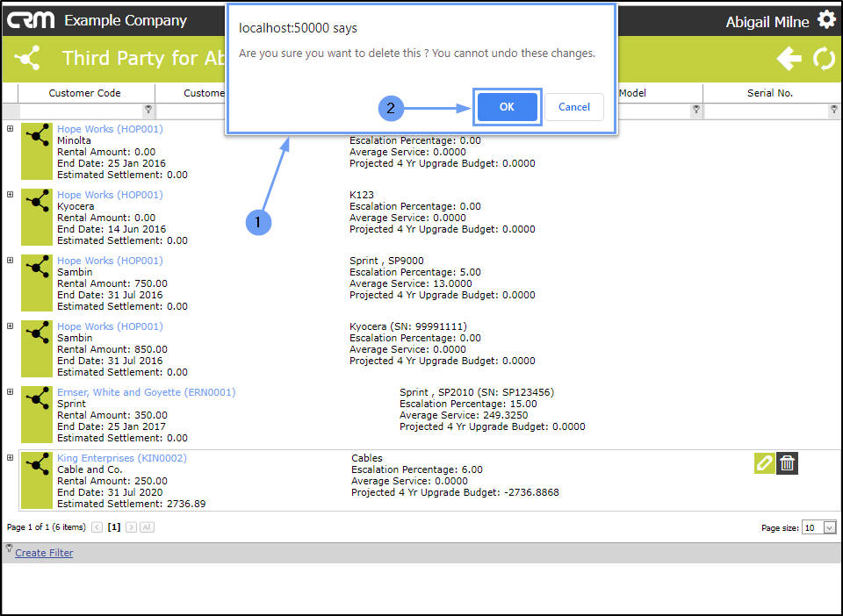Open Model column filter icon
The height and width of the screenshot is (616, 843).
click(696, 110)
